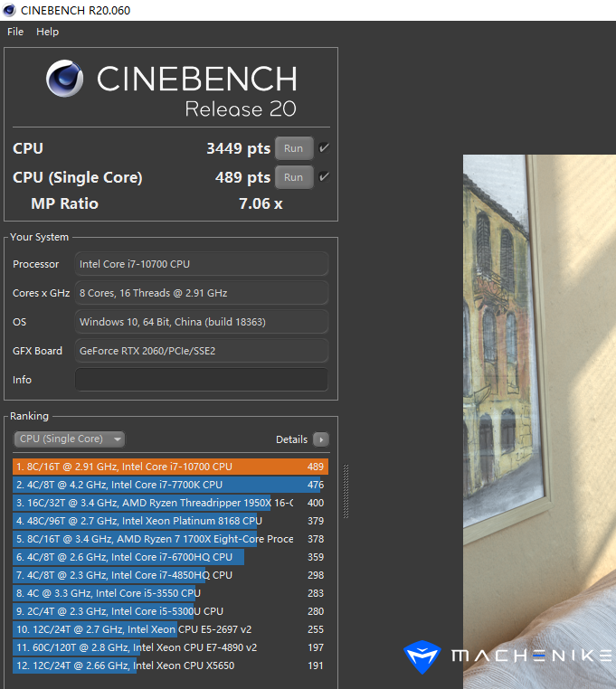The height and width of the screenshot is (689, 616).
Task: Select ranking row 11 Xeon E7-4890 v2
Action: pos(171,647)
